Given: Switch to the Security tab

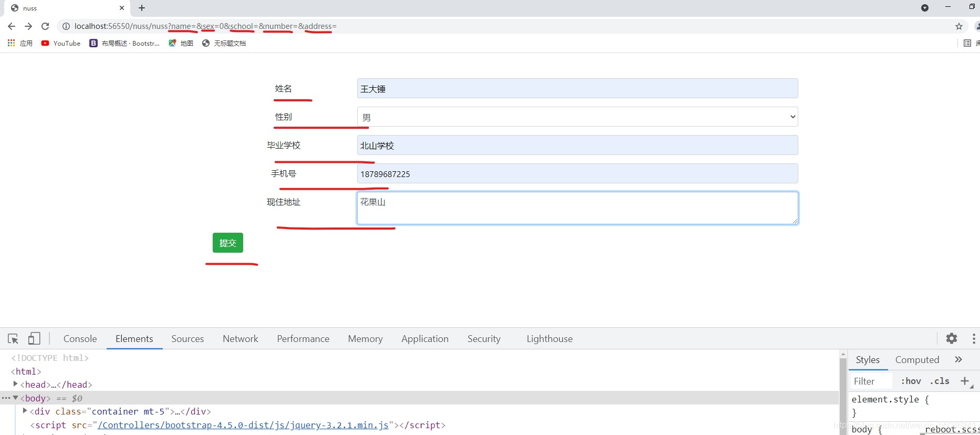Looking at the screenshot, I should pyautogui.click(x=484, y=339).
